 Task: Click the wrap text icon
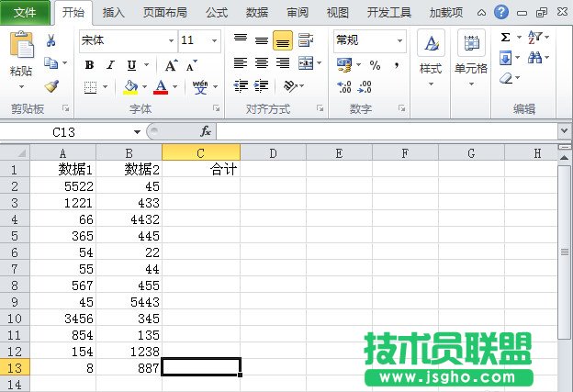tap(306, 39)
